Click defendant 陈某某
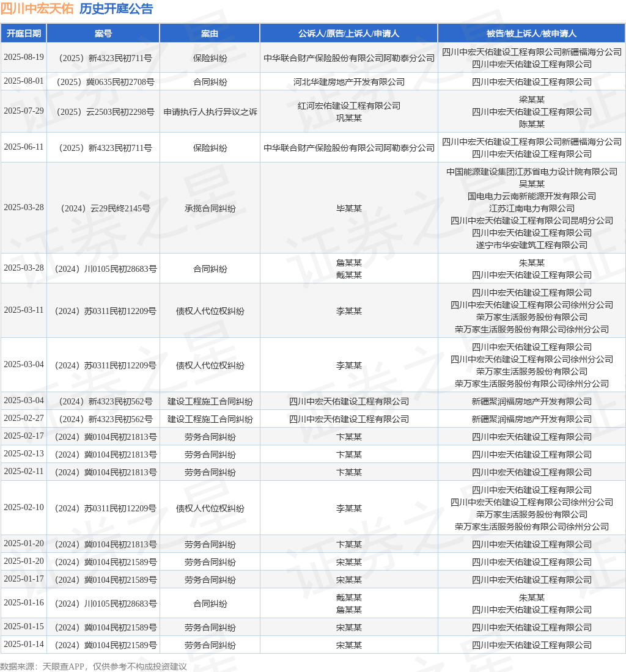The height and width of the screenshot is (672, 626). click(532, 124)
